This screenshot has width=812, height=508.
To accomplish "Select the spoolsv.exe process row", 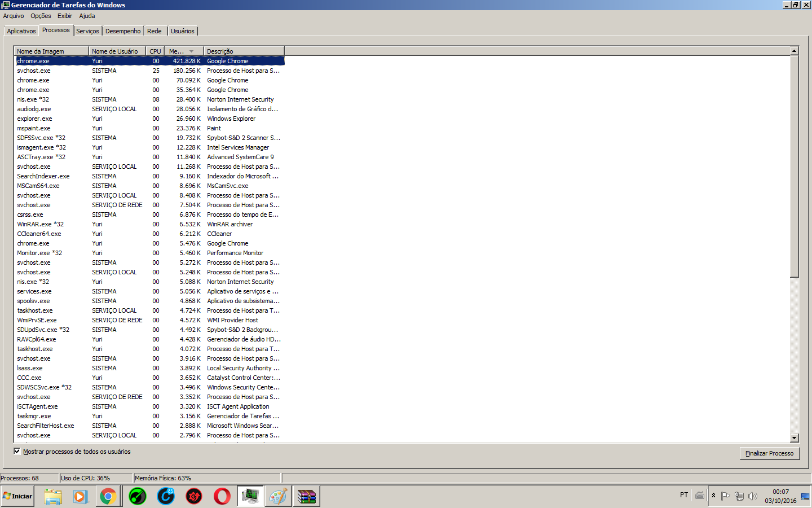I will [149, 301].
